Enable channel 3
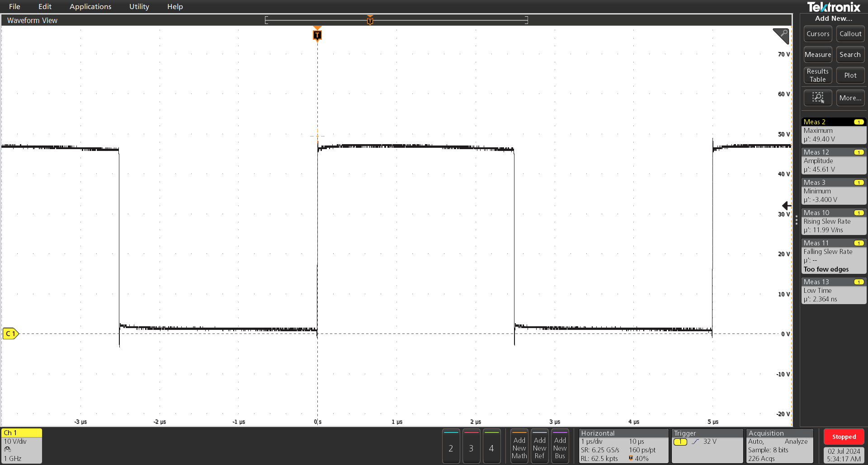 [471, 446]
